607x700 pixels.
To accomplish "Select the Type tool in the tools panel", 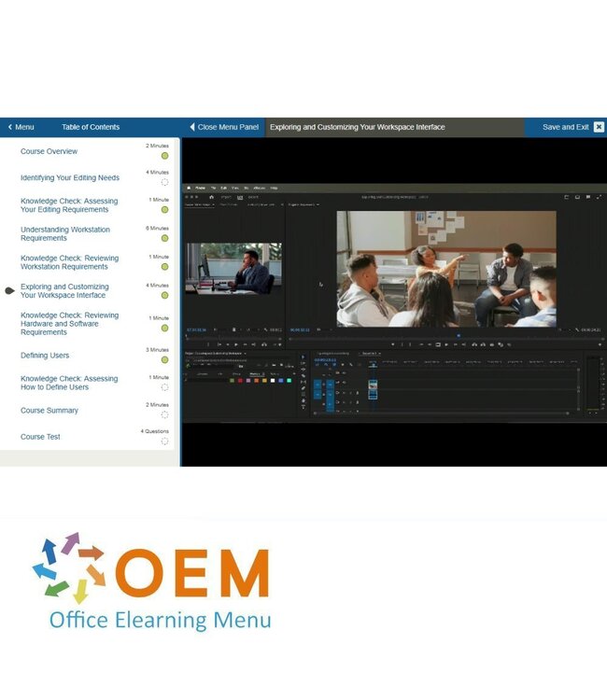I will (303, 407).
